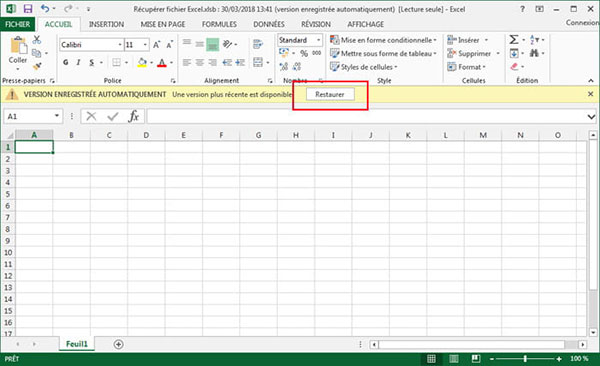Image resolution: width=600 pixels, height=366 pixels.
Task: Toggle italic formatting
Action: (78, 62)
